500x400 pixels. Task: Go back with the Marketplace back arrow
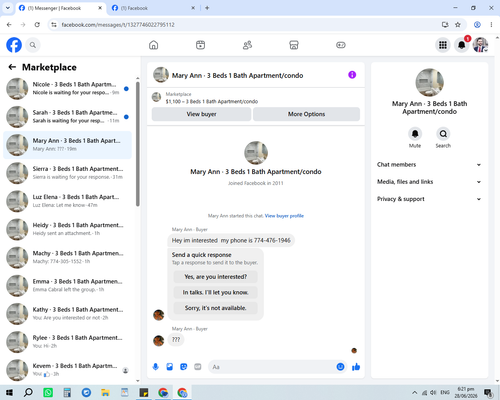click(12, 67)
